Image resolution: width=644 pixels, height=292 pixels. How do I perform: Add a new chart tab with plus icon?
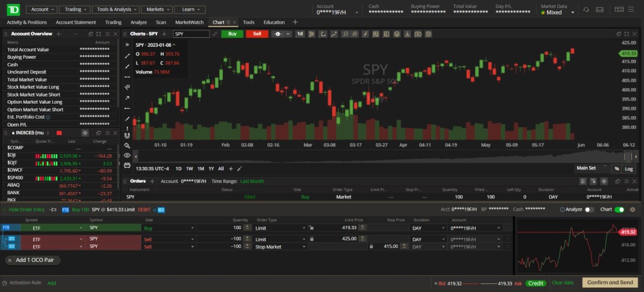pos(164,34)
